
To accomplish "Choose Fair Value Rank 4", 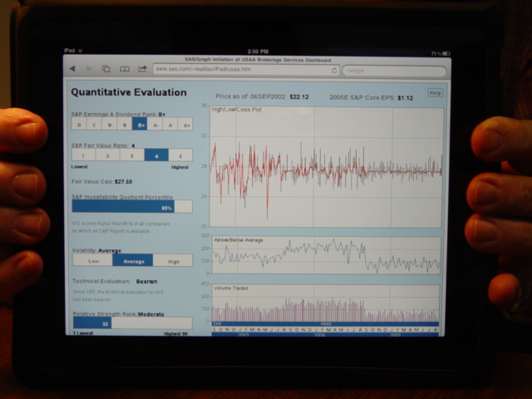I will [x=155, y=155].
